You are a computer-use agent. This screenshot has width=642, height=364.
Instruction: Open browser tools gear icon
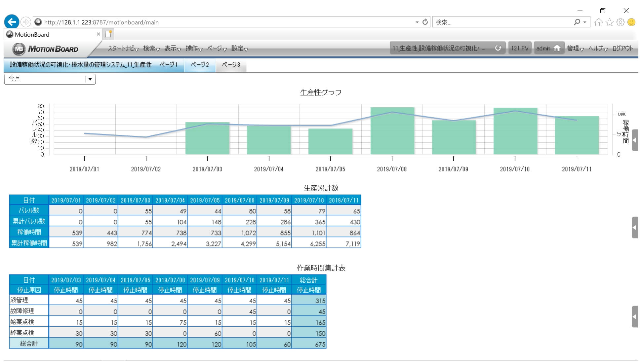[621, 22]
